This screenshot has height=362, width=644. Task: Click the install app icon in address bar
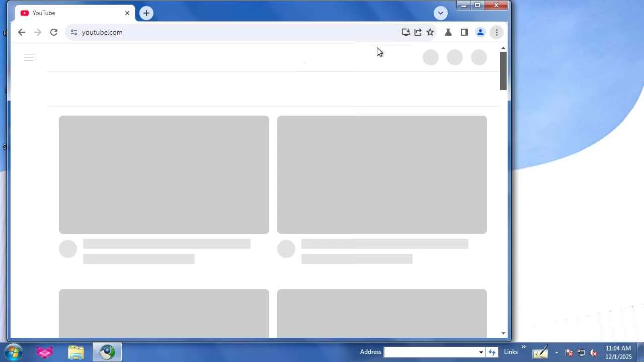click(406, 32)
